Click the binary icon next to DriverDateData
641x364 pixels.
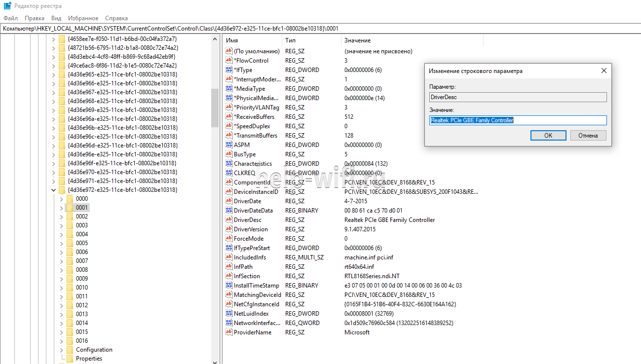[229, 211]
